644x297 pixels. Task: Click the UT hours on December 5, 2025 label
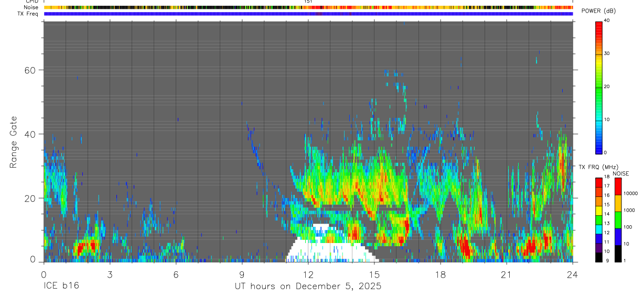click(308, 287)
